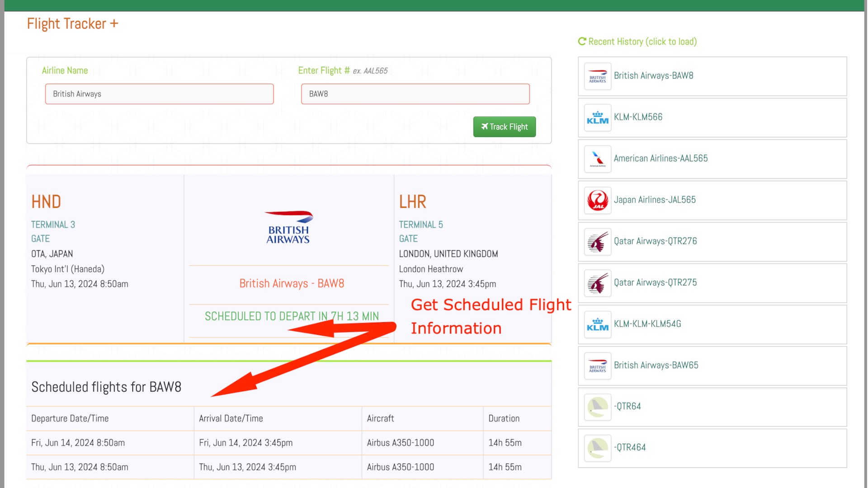Image resolution: width=868 pixels, height=488 pixels.
Task: Click the KLM logo beside KLM54G history
Action: (598, 324)
